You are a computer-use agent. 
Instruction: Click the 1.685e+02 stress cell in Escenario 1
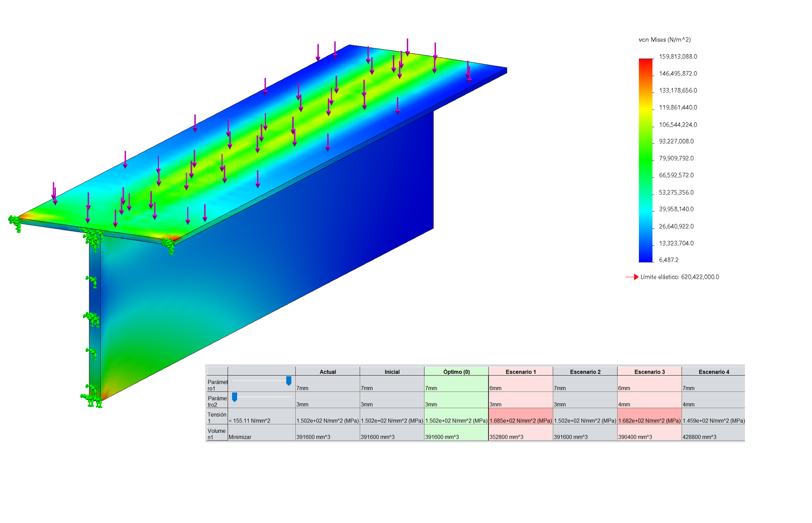pyautogui.click(x=521, y=416)
